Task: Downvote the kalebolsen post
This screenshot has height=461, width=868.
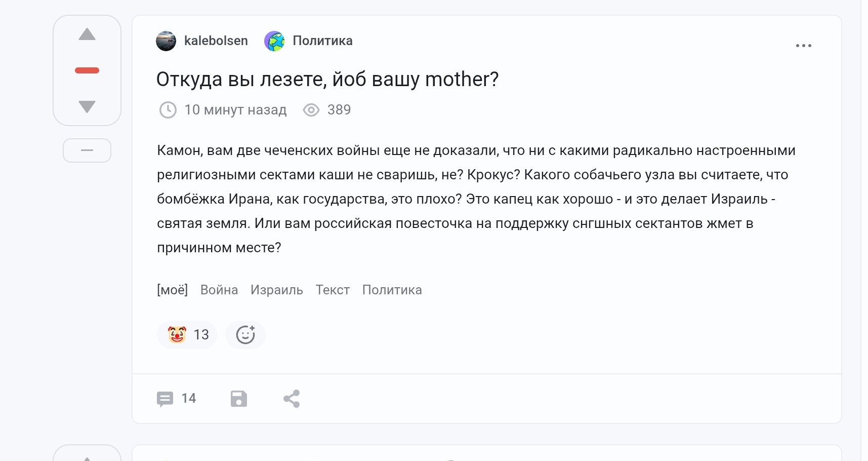Action: pyautogui.click(x=87, y=106)
